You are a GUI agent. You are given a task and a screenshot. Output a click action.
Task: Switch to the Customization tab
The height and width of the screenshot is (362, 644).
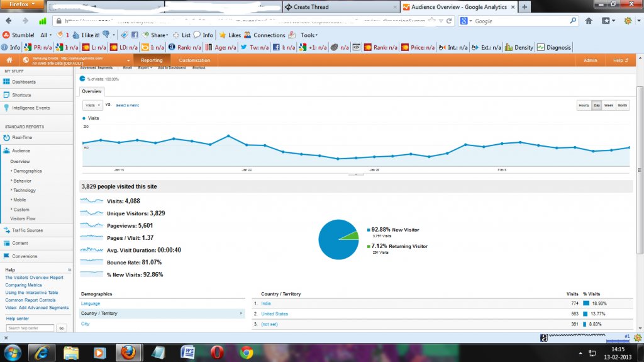tap(194, 60)
